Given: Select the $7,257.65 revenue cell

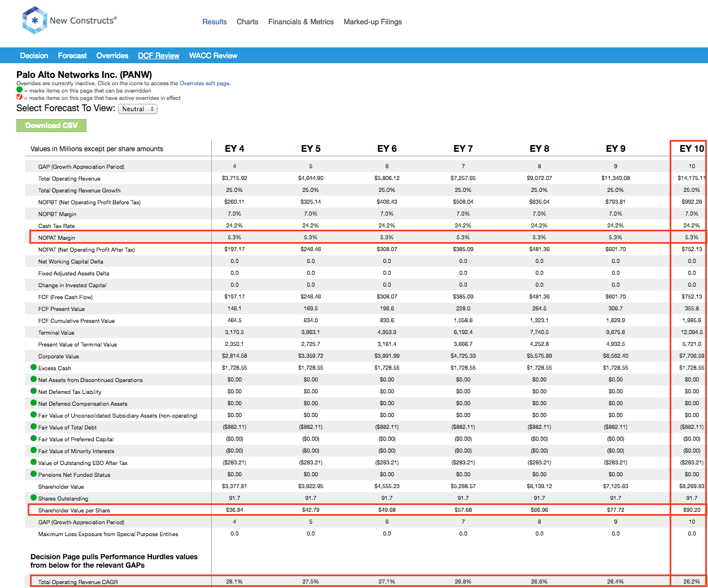Looking at the screenshot, I should (x=463, y=178).
